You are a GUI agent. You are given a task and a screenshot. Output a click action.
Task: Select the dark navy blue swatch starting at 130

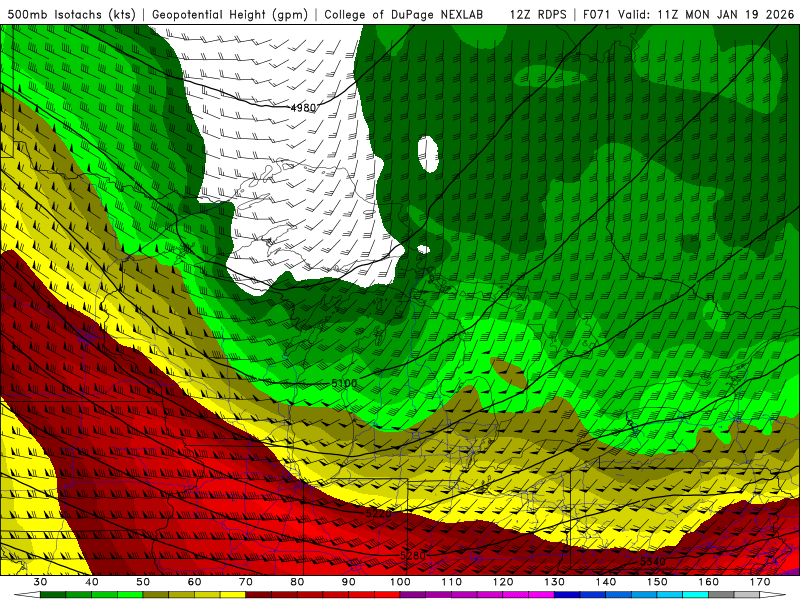point(567,594)
